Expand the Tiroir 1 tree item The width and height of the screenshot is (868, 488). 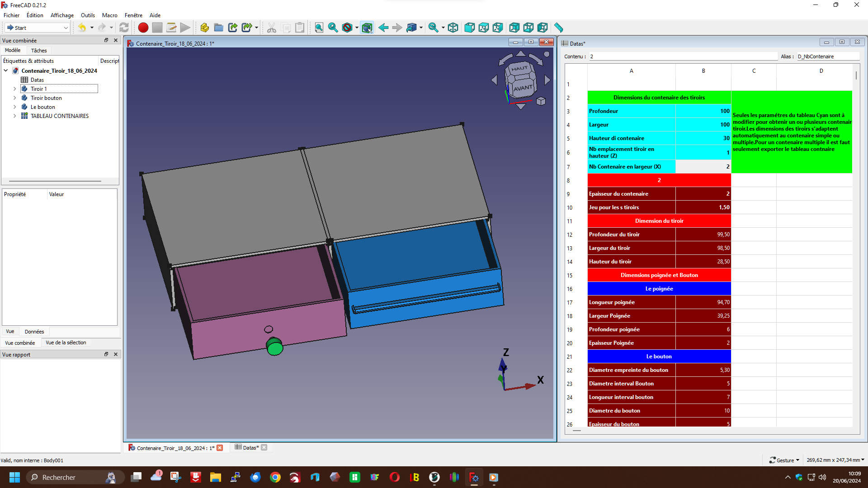(14, 89)
